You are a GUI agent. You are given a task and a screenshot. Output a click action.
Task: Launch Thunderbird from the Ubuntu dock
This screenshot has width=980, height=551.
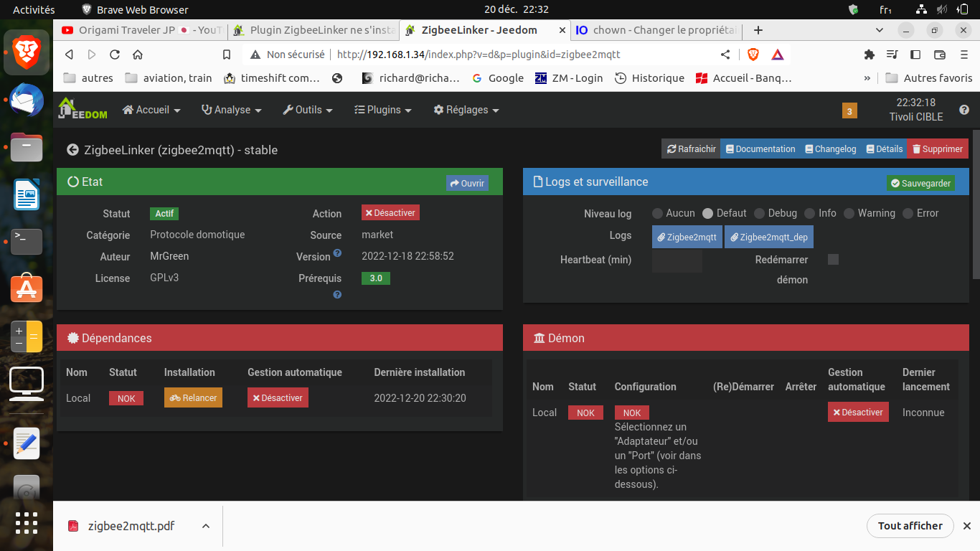pyautogui.click(x=27, y=100)
